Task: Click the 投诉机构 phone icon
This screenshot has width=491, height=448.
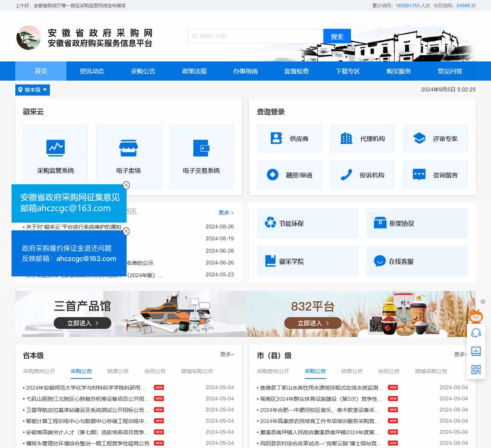Action: (346, 175)
